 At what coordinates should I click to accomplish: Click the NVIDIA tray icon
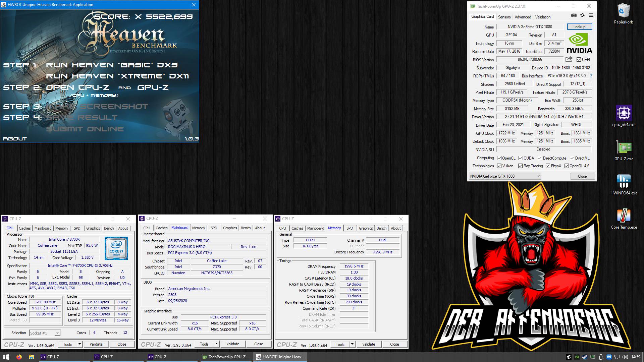[x=577, y=357]
